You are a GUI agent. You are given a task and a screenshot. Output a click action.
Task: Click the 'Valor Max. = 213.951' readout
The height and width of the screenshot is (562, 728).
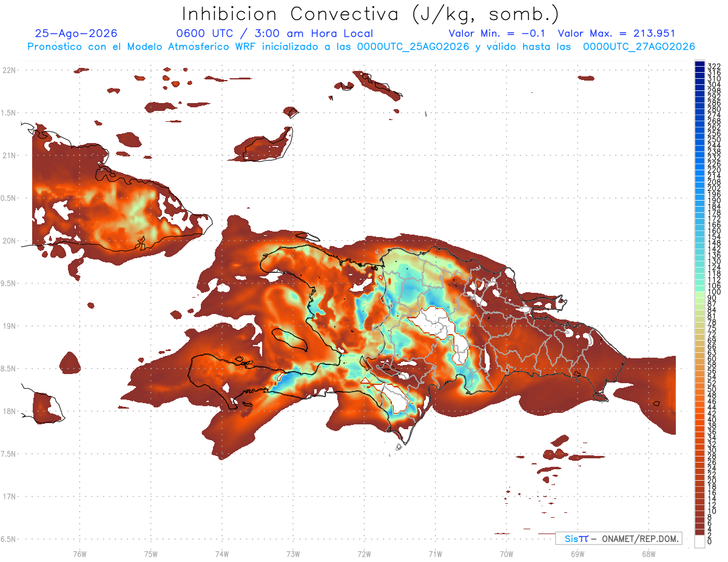(x=616, y=34)
